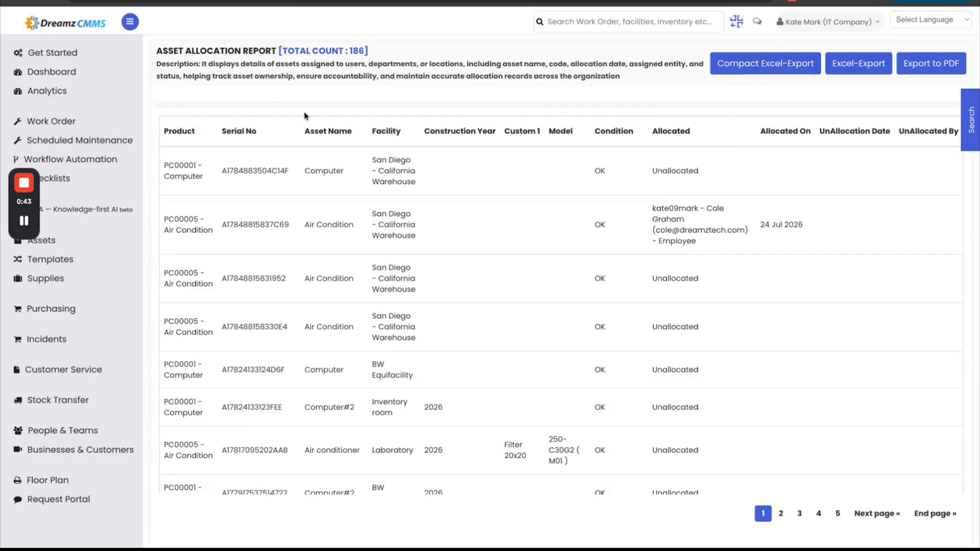The height and width of the screenshot is (551, 980).
Task: Click the Stock Transfer truck icon
Action: click(18, 400)
